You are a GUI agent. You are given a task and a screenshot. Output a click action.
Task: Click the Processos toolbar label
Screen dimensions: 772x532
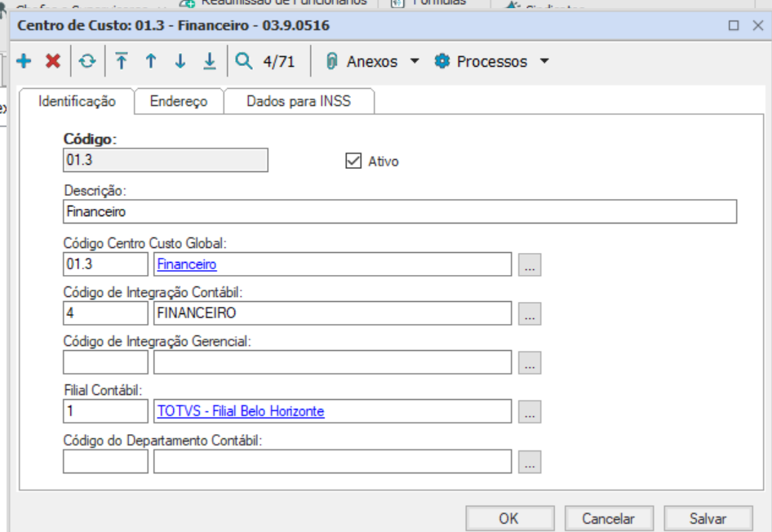[x=492, y=61]
